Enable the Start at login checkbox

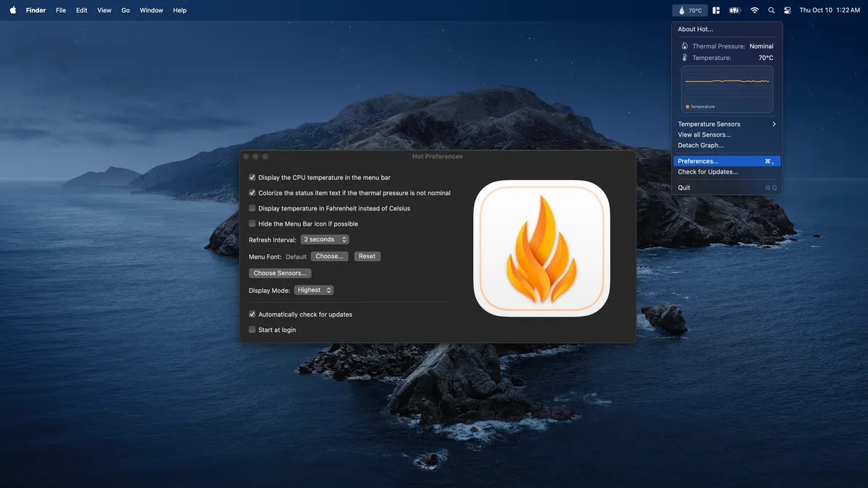(x=252, y=330)
